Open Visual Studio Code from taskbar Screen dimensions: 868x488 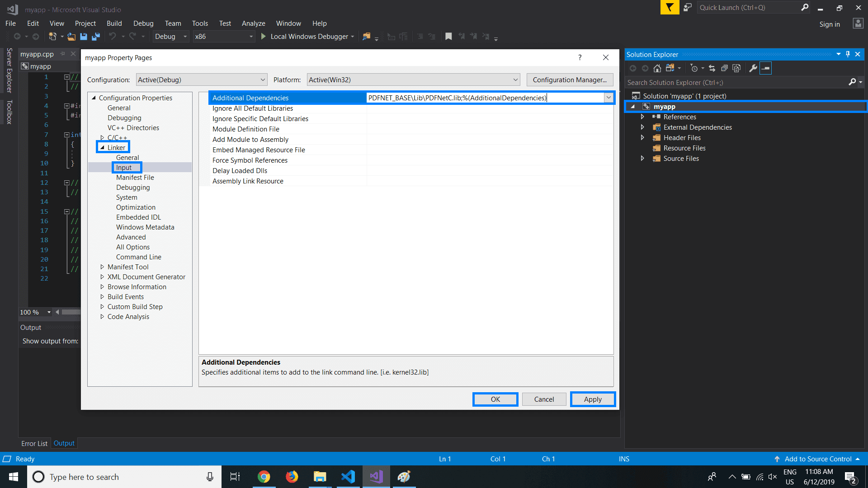click(x=348, y=477)
